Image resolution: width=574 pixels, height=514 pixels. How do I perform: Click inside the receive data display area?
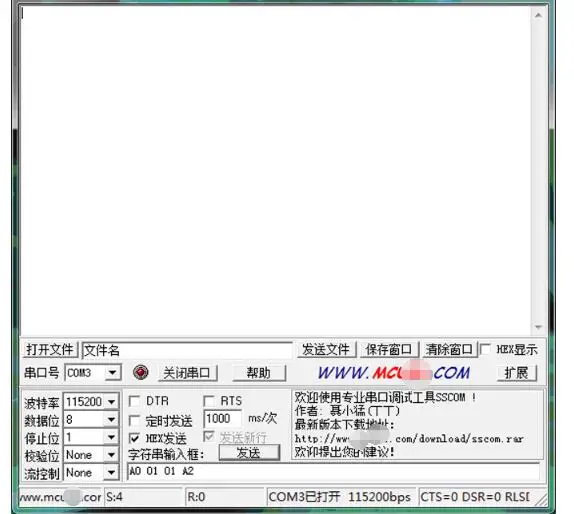[x=275, y=171]
